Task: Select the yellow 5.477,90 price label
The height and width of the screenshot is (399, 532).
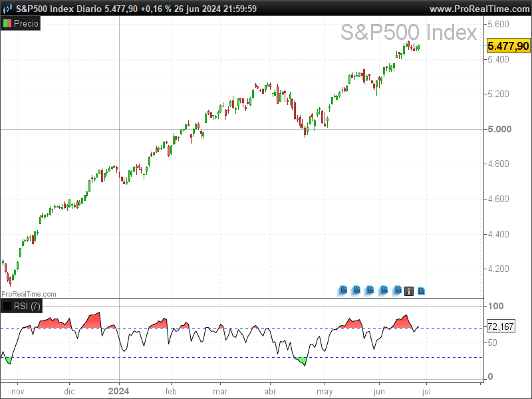Action: pos(508,46)
